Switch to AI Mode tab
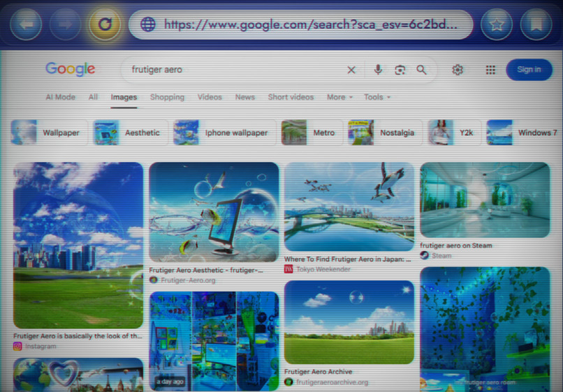Image resolution: width=563 pixels, height=392 pixels. pyautogui.click(x=60, y=97)
